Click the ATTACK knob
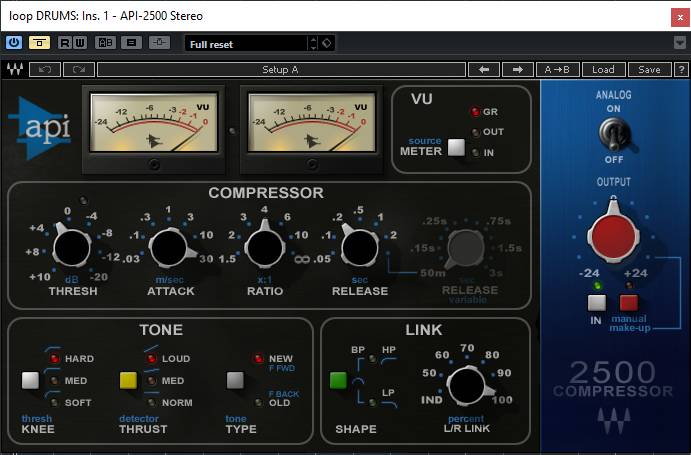 (x=169, y=248)
